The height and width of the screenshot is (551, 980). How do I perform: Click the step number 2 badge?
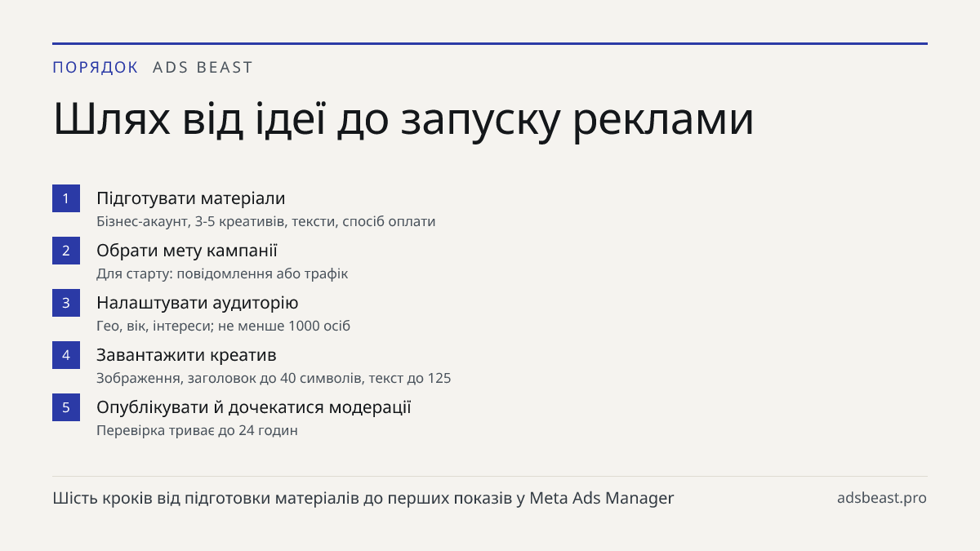pyautogui.click(x=66, y=251)
